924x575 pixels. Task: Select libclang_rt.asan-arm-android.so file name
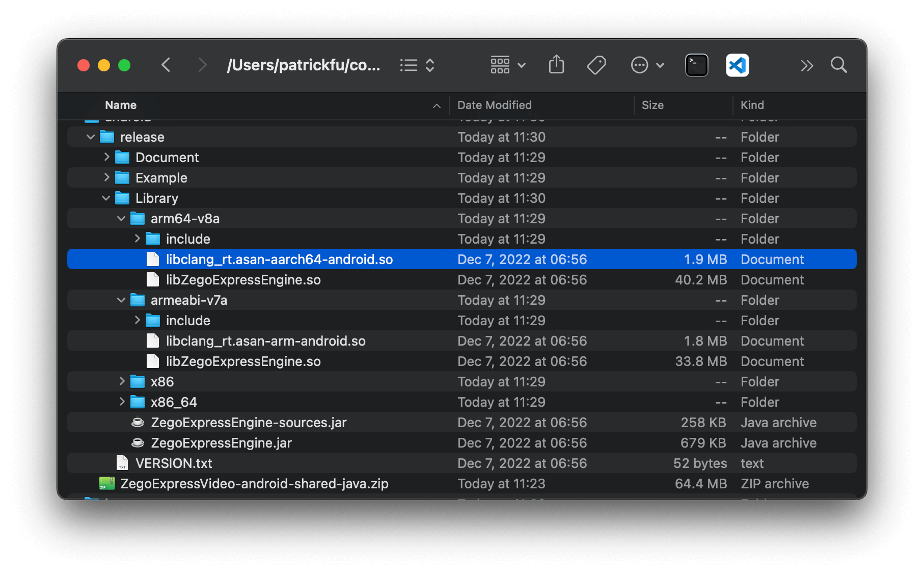pyautogui.click(x=265, y=341)
